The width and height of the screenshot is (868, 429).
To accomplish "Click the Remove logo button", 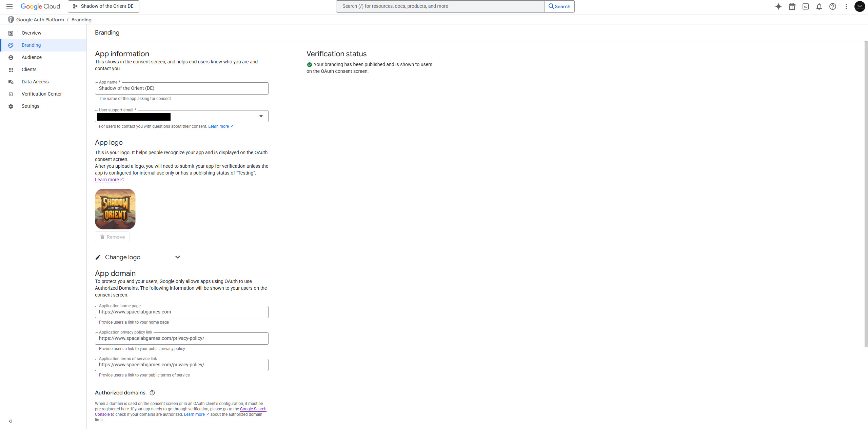I will pos(112,237).
